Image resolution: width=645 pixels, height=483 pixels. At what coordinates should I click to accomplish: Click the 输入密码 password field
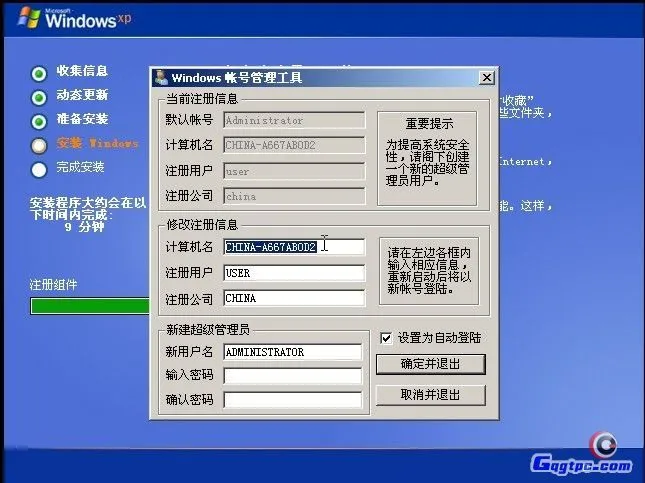293,376
